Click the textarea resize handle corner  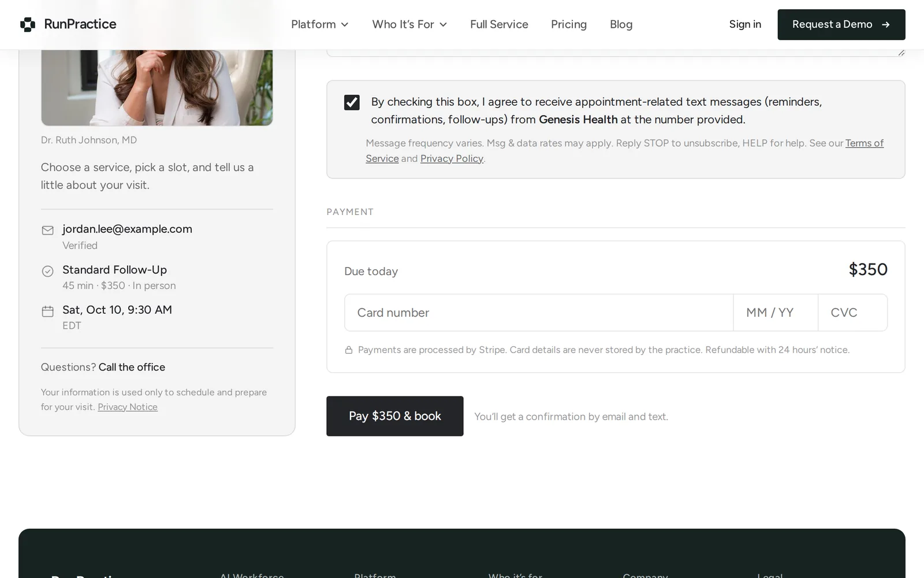901,53
